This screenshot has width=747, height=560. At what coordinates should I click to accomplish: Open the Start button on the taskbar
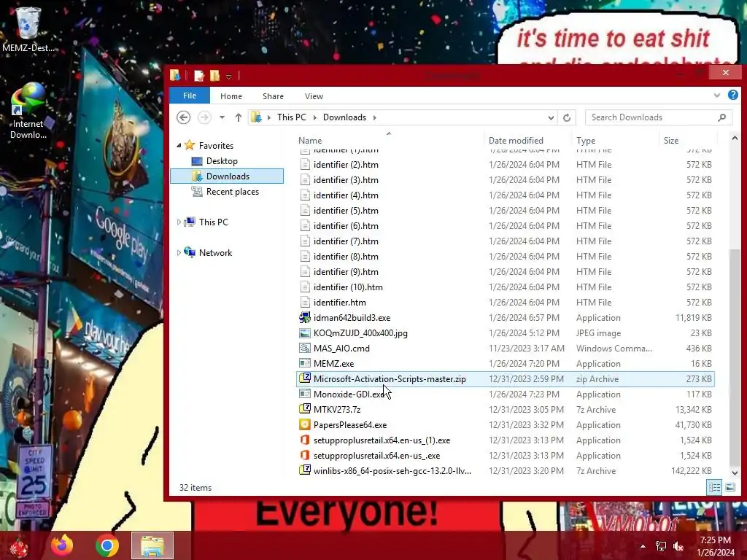[x=18, y=546]
